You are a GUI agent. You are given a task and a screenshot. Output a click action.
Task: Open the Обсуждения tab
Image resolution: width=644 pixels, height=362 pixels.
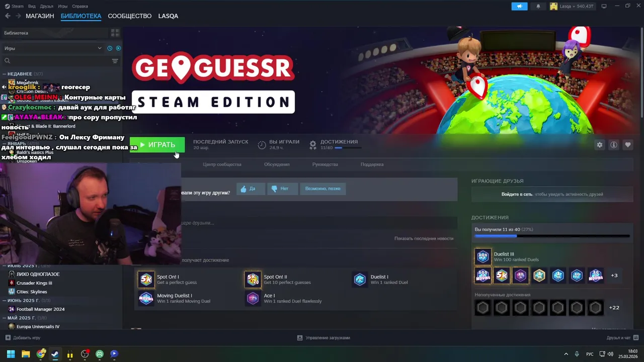(x=277, y=164)
